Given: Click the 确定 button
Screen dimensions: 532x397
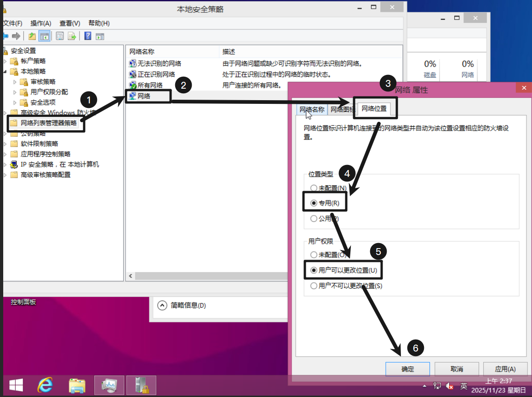Looking at the screenshot, I should (x=407, y=369).
